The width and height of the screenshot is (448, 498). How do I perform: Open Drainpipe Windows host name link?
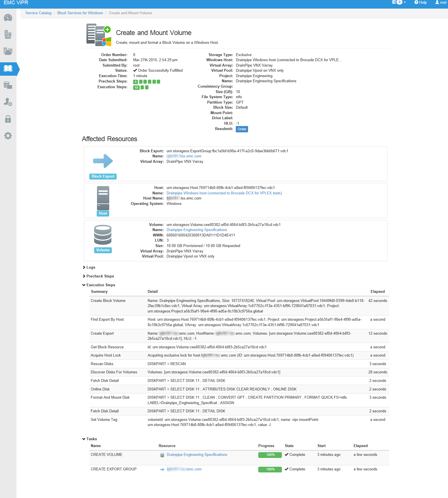click(x=224, y=193)
